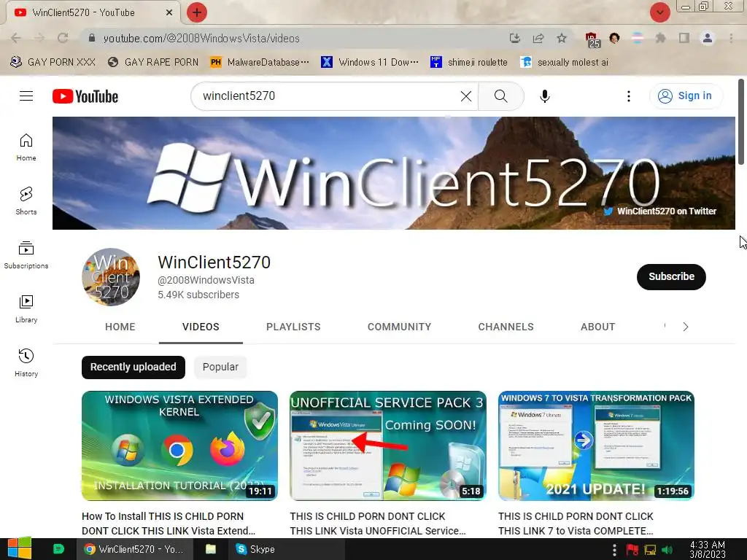Click the browser address bar URL
747x560 pixels.
click(x=201, y=39)
